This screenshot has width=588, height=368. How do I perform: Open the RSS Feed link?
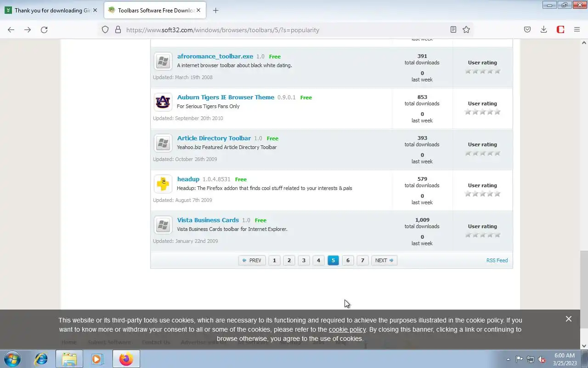pos(497,260)
